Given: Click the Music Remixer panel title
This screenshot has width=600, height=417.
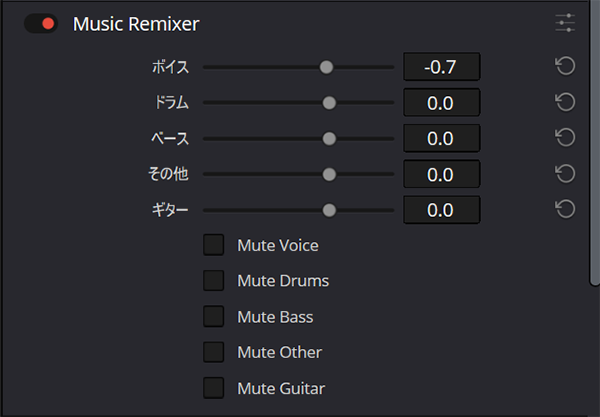Looking at the screenshot, I should tap(136, 24).
